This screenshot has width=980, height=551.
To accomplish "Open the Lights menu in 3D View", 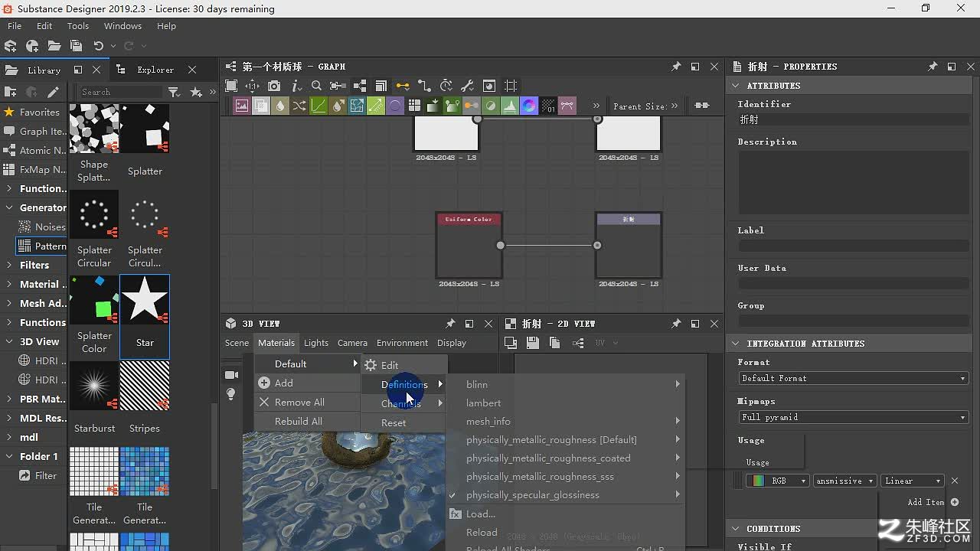I will point(315,343).
